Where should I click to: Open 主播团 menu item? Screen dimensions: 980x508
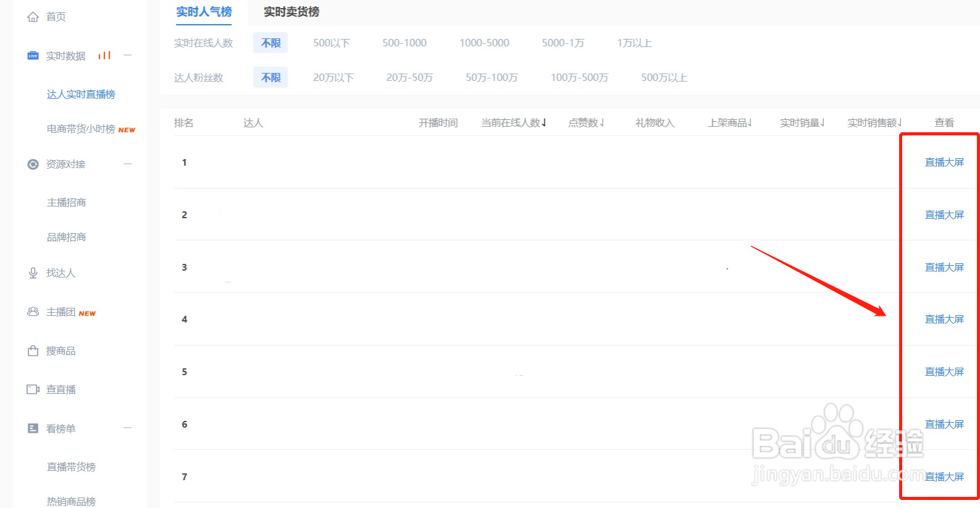[x=61, y=312]
